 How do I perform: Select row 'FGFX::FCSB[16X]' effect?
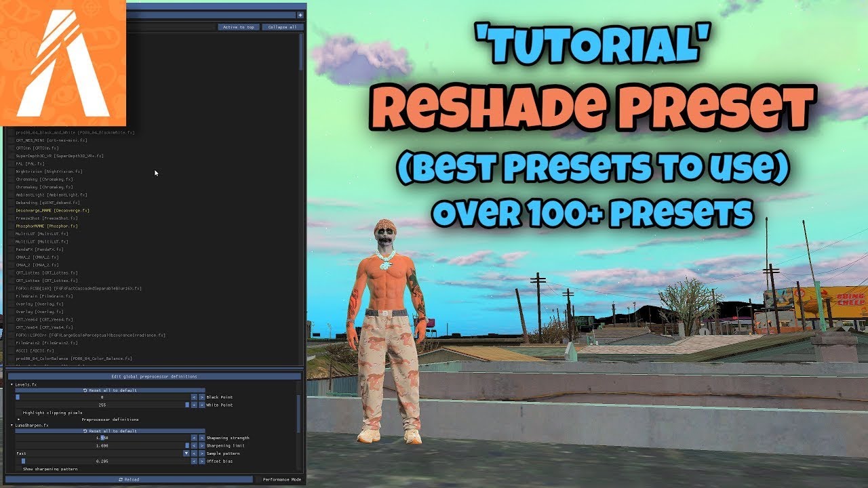(79, 288)
